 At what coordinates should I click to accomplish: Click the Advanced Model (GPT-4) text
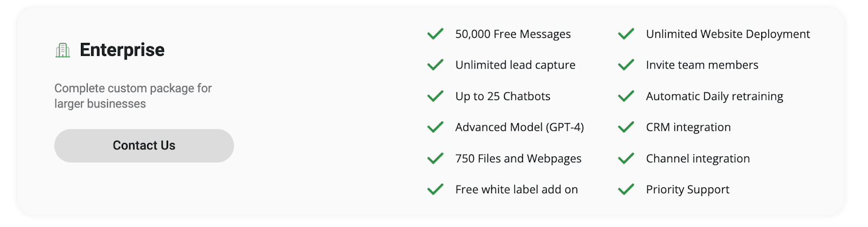tap(519, 127)
